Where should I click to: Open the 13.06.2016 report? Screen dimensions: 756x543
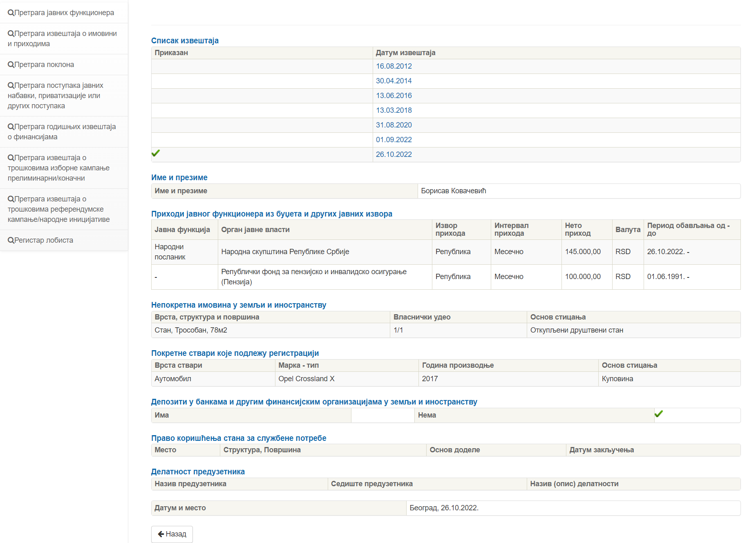(394, 96)
